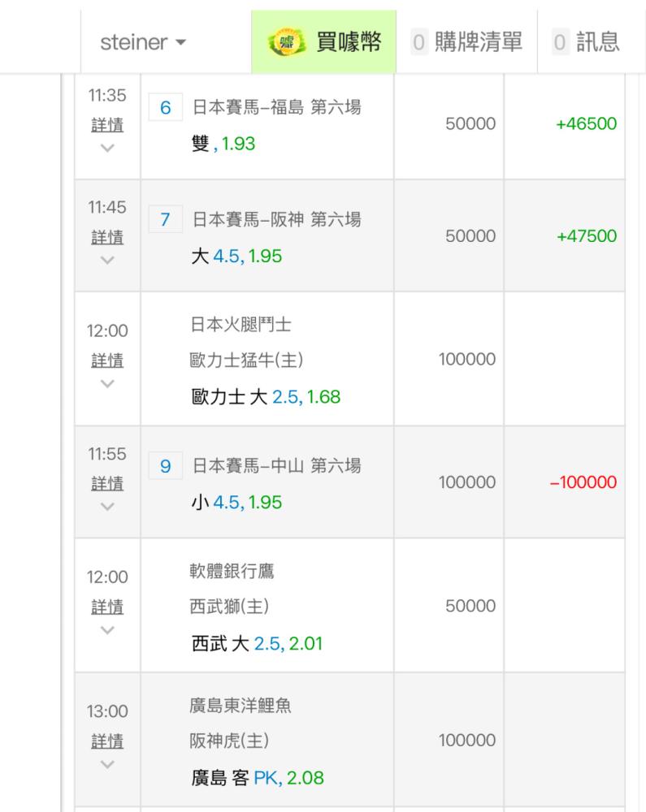Expand chevron under 歐力士猛牛 row
Image resolution: width=646 pixels, height=812 pixels.
click(x=107, y=383)
